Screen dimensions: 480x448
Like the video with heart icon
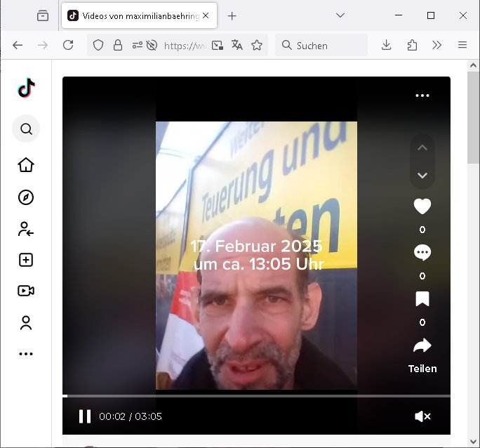pyautogui.click(x=422, y=206)
